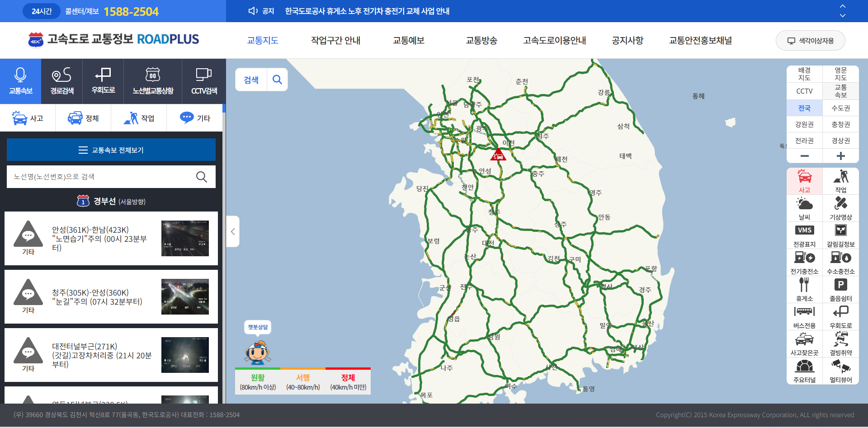Filter traffic news by 정체 congestion

pyautogui.click(x=83, y=118)
